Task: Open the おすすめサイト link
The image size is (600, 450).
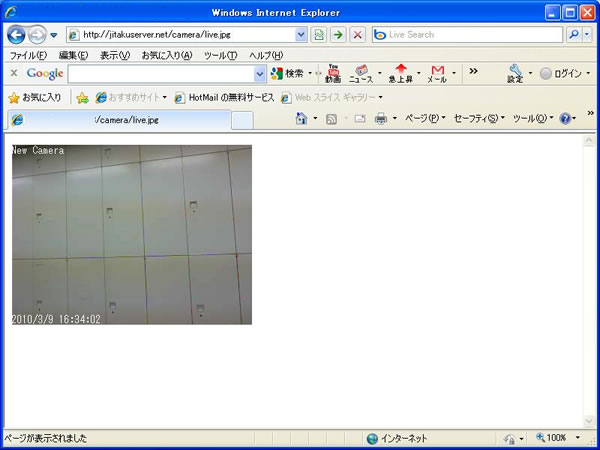Action: coord(131,98)
